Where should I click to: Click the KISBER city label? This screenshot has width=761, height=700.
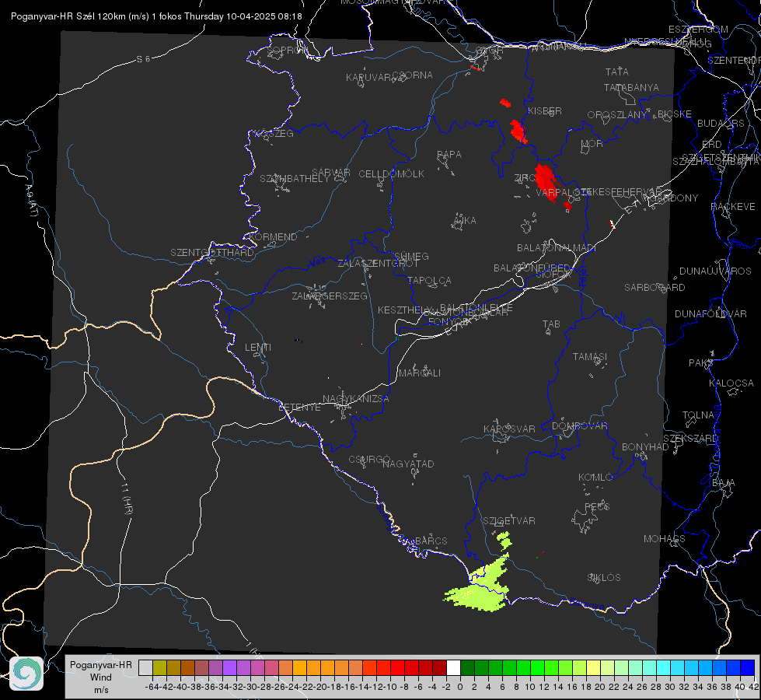point(545,110)
